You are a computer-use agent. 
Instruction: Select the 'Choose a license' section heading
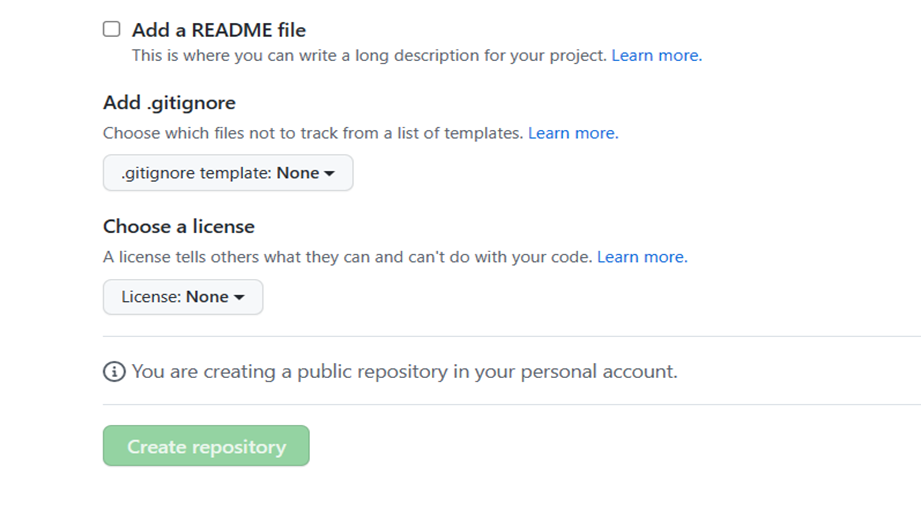pyautogui.click(x=179, y=227)
